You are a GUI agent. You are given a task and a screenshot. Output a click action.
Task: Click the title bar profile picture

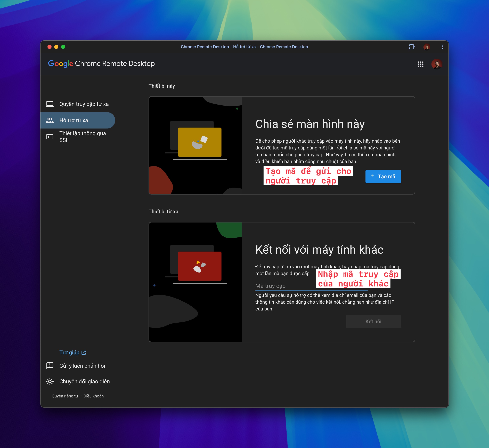(x=427, y=47)
